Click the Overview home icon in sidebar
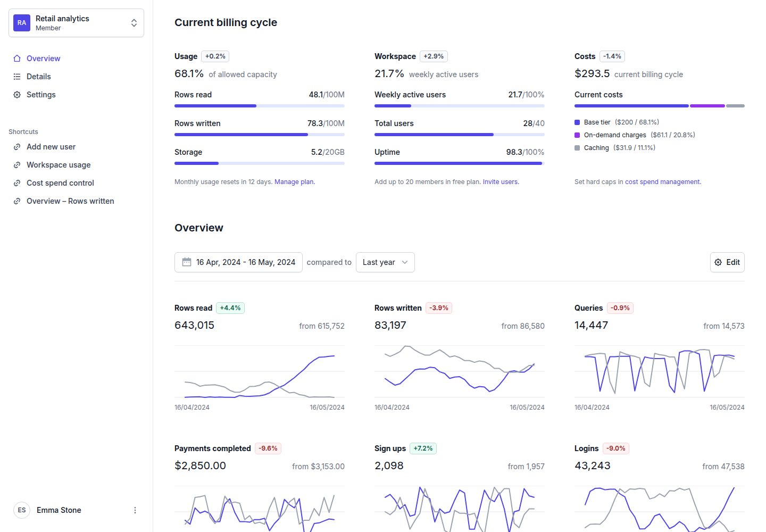 click(17, 59)
